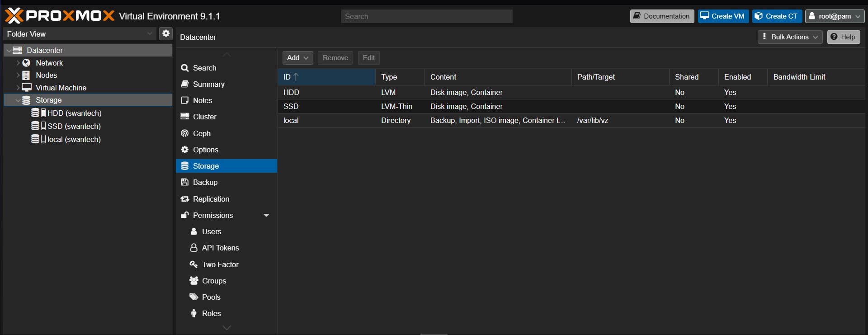
Task: Click the Edit button
Action: tap(368, 58)
